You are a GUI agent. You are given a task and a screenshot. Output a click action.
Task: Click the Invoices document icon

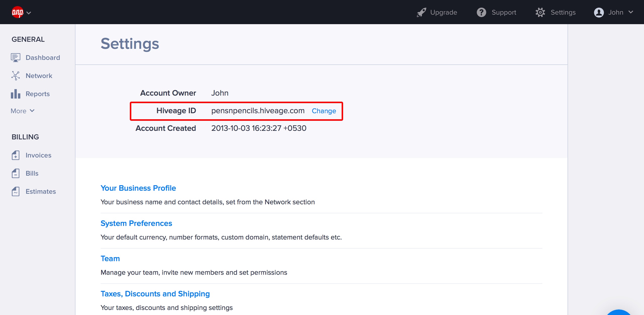tap(16, 155)
